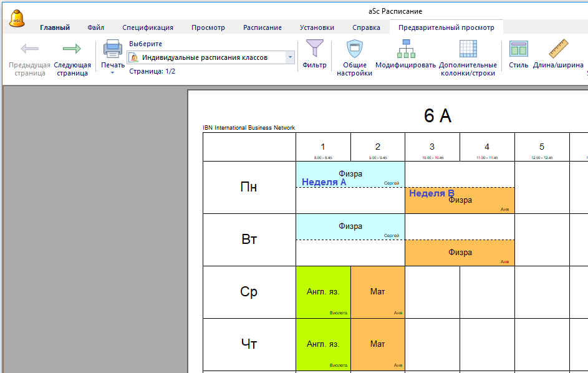This screenshot has width=588, height=373.
Task: Click the Неделя B label on Monday
Action: tap(431, 193)
